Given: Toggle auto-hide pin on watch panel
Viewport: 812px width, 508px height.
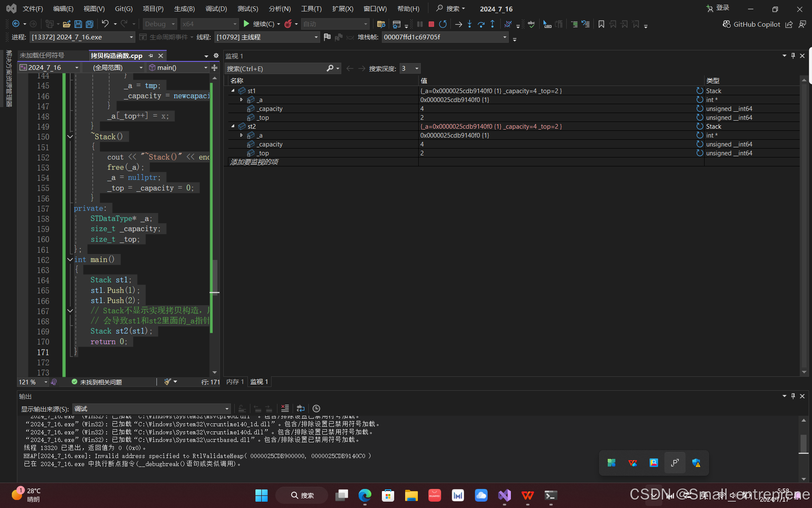Looking at the screenshot, I should pos(793,56).
